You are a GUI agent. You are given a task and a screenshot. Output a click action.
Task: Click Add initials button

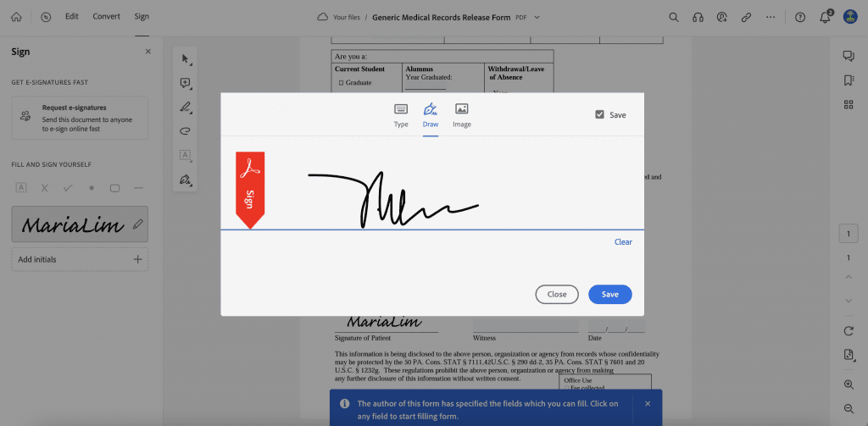coord(80,259)
